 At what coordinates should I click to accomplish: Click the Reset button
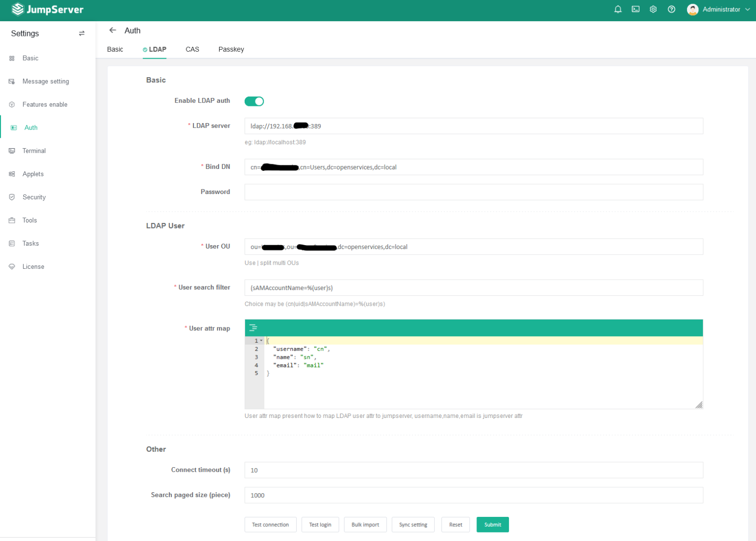[x=456, y=524]
